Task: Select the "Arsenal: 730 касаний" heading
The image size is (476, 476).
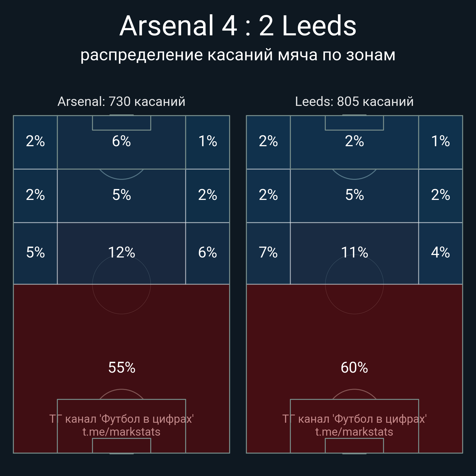Action: click(121, 102)
